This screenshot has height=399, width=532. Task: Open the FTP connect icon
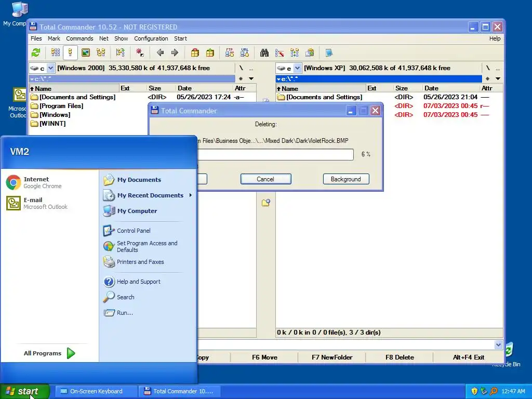[229, 52]
